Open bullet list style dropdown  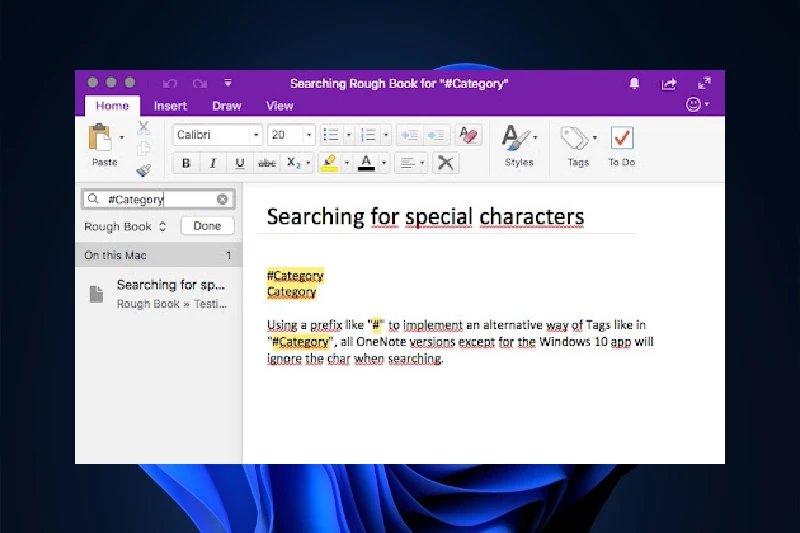(349, 135)
